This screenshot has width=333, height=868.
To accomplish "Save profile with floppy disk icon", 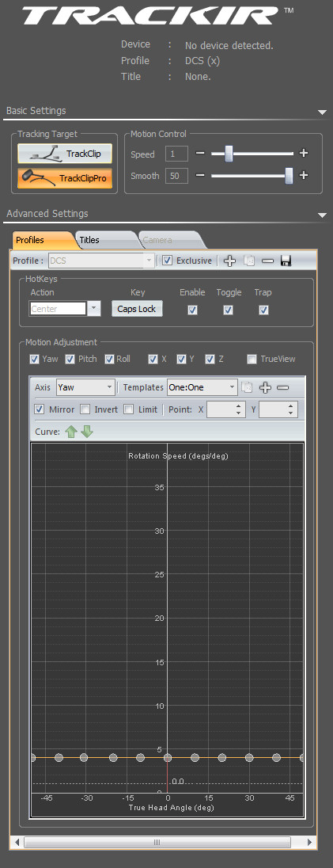I will pyautogui.click(x=286, y=261).
